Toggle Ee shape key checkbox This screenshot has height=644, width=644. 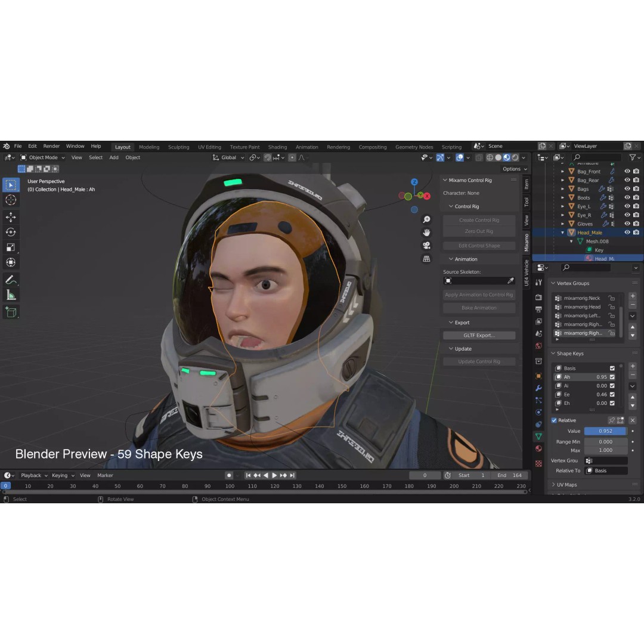(612, 395)
